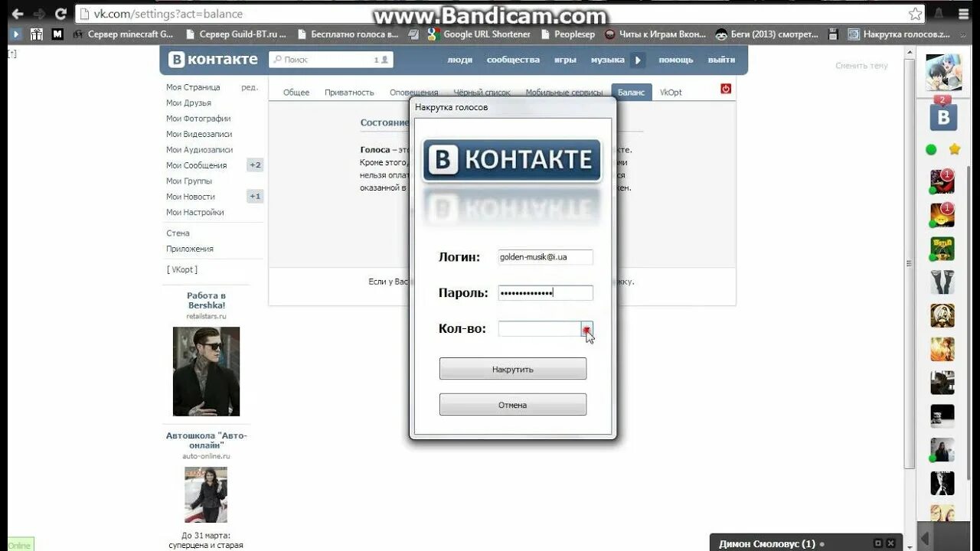Open the Автошкола 'Авто-онлайн' ad link
Viewport: 980px width, 551px height.
206,440
